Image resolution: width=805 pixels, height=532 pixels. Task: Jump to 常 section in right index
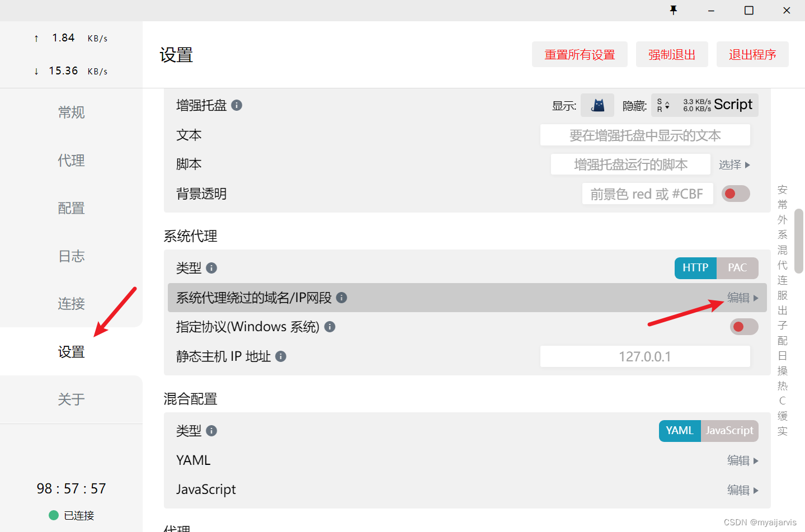pos(782,205)
